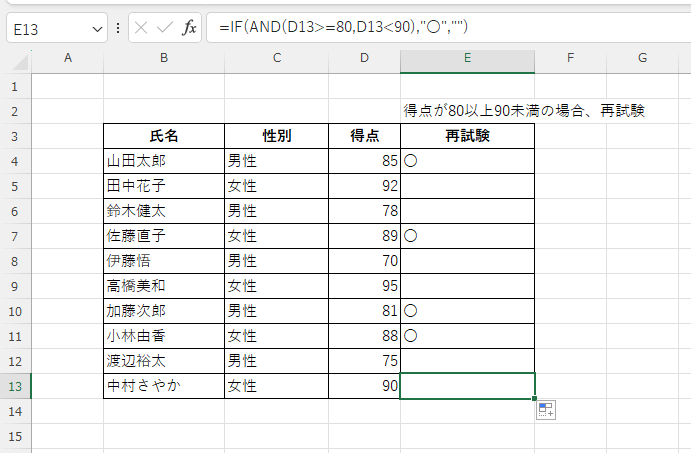Viewport: 691px width, 453px height.
Task: Cancel the formula entry with the X icon
Action: tap(141, 28)
